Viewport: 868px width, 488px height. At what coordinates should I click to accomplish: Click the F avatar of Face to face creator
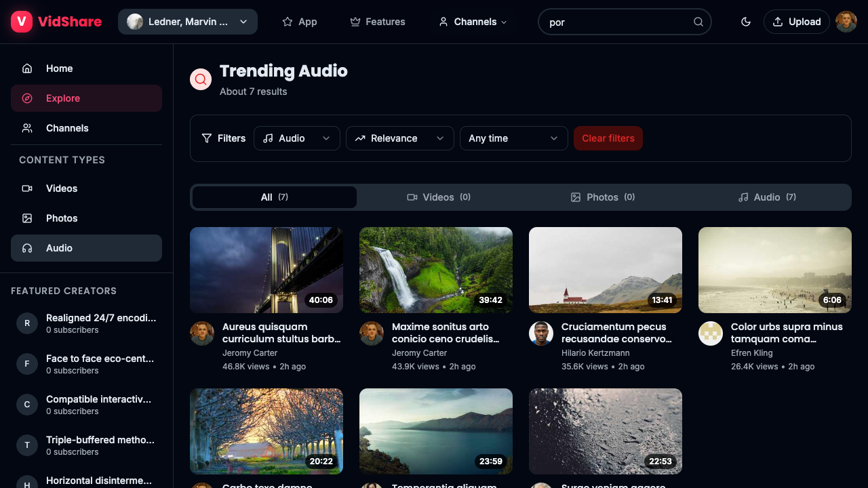tap(27, 364)
